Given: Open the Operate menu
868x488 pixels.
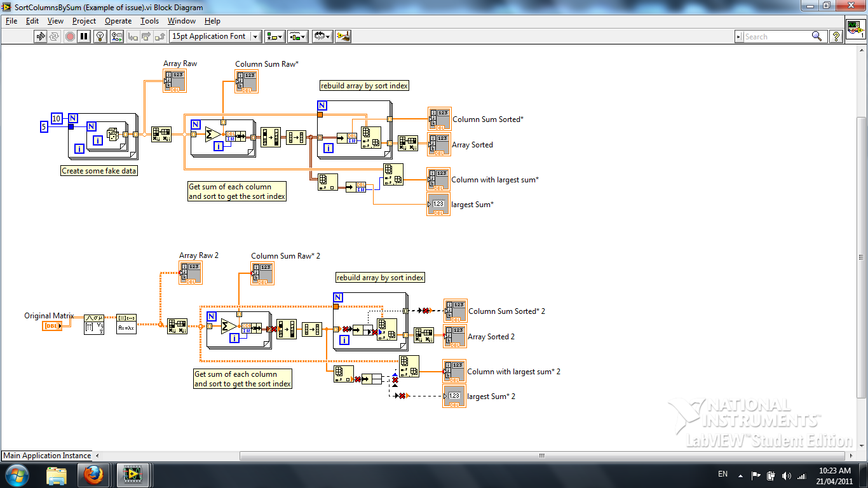Looking at the screenshot, I should tap(118, 21).
